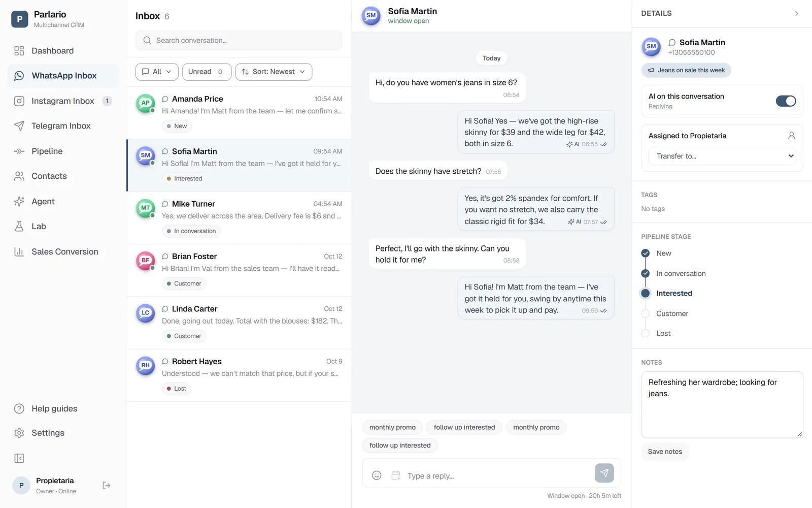The height and width of the screenshot is (508, 812).
Task: Open Mike Turner's conversation
Action: (x=239, y=218)
